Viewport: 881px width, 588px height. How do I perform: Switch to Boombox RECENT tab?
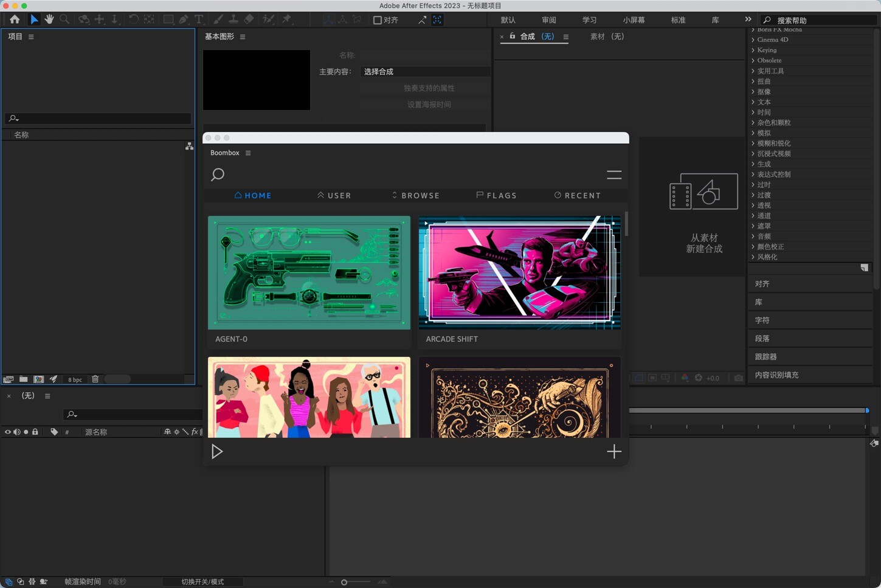(x=578, y=195)
